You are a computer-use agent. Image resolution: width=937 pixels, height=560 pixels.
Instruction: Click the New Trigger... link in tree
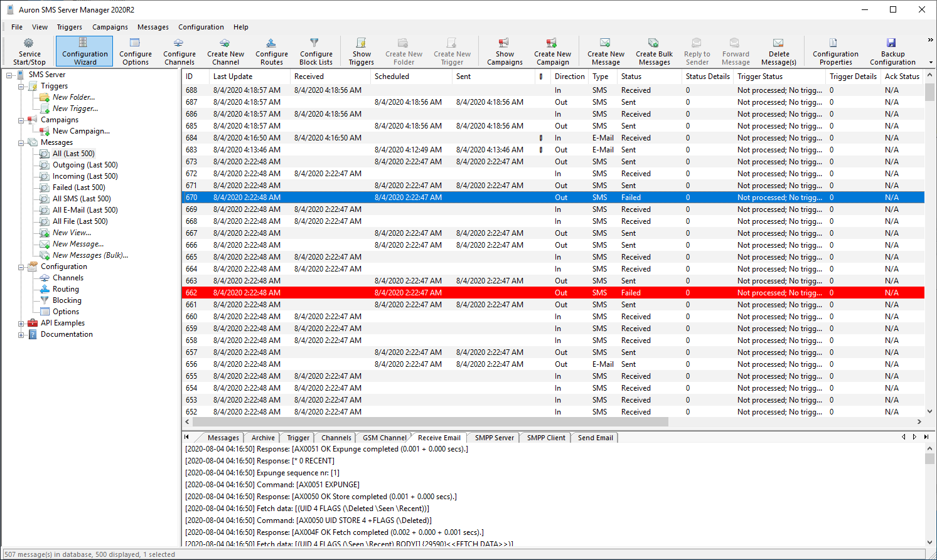point(75,108)
